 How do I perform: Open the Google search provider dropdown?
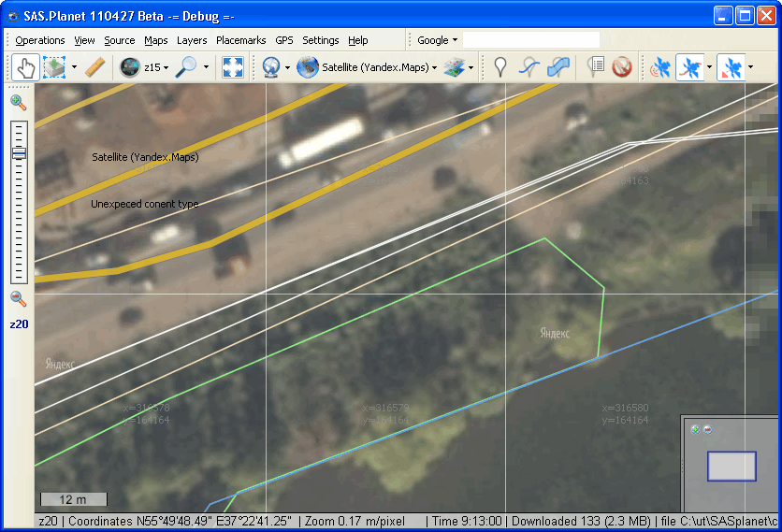click(x=437, y=40)
